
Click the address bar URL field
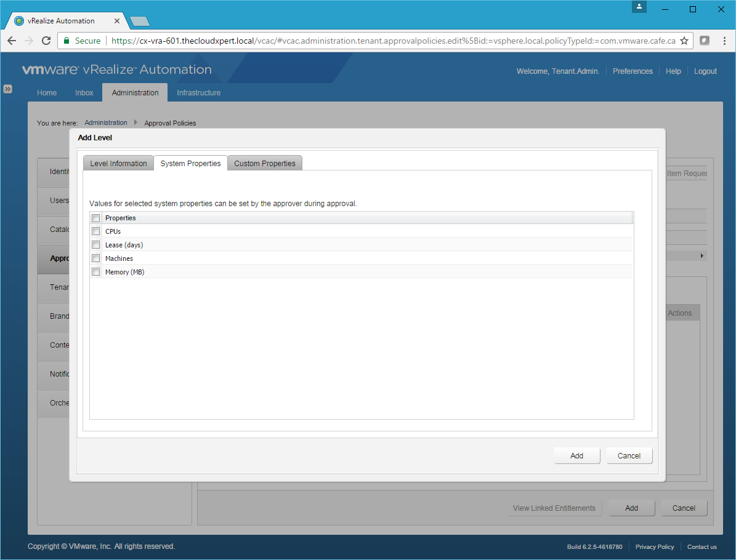394,41
